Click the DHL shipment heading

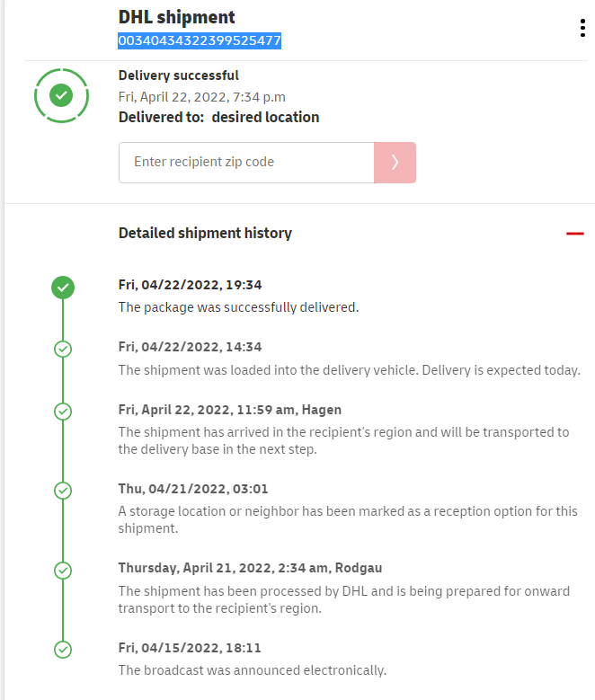(177, 17)
